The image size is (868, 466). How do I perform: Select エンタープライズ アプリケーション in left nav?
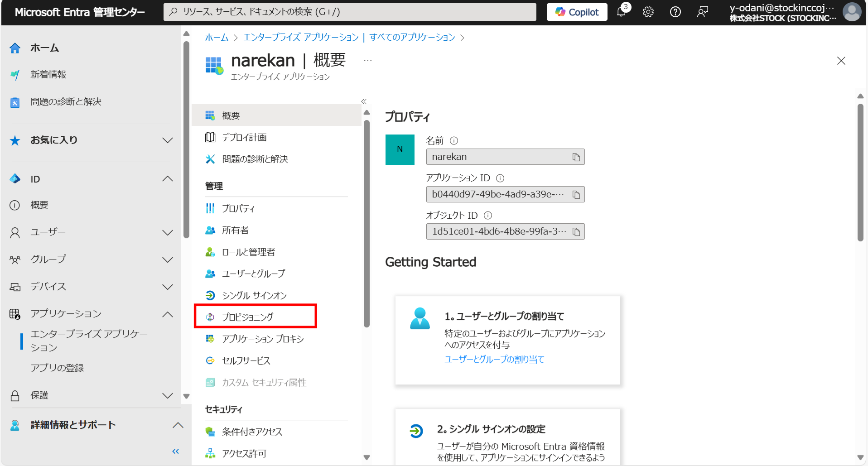[89, 341]
